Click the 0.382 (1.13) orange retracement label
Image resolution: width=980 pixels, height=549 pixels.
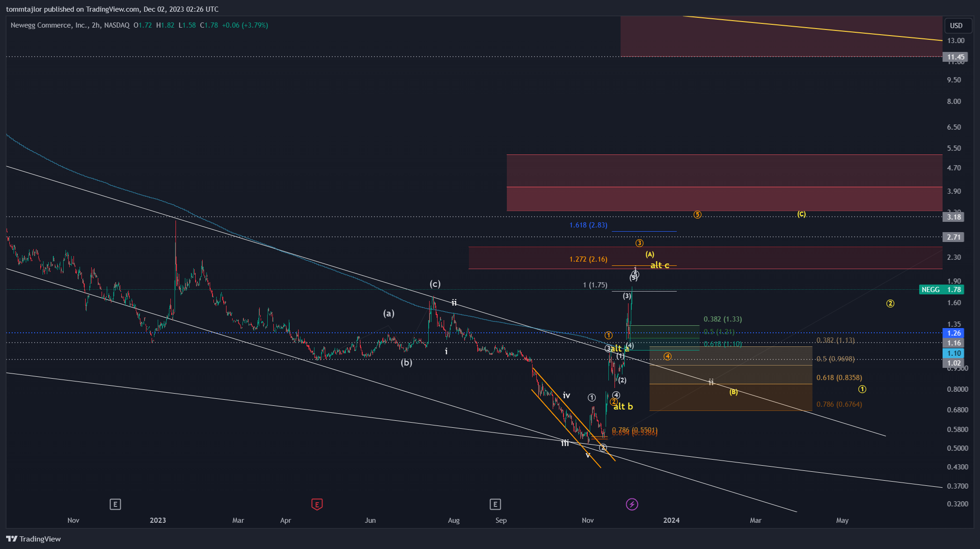(836, 340)
